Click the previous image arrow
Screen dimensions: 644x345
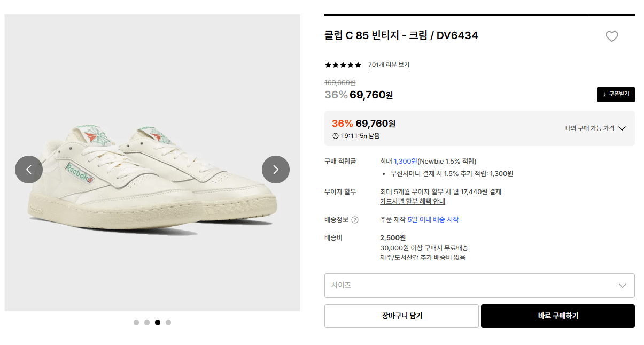tap(29, 170)
